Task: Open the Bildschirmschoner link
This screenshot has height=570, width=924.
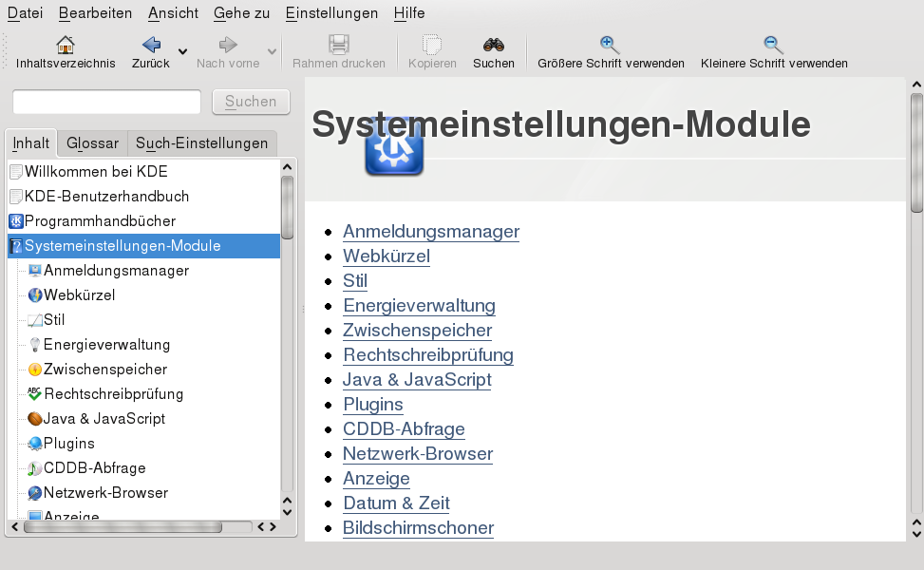Action: click(x=418, y=528)
